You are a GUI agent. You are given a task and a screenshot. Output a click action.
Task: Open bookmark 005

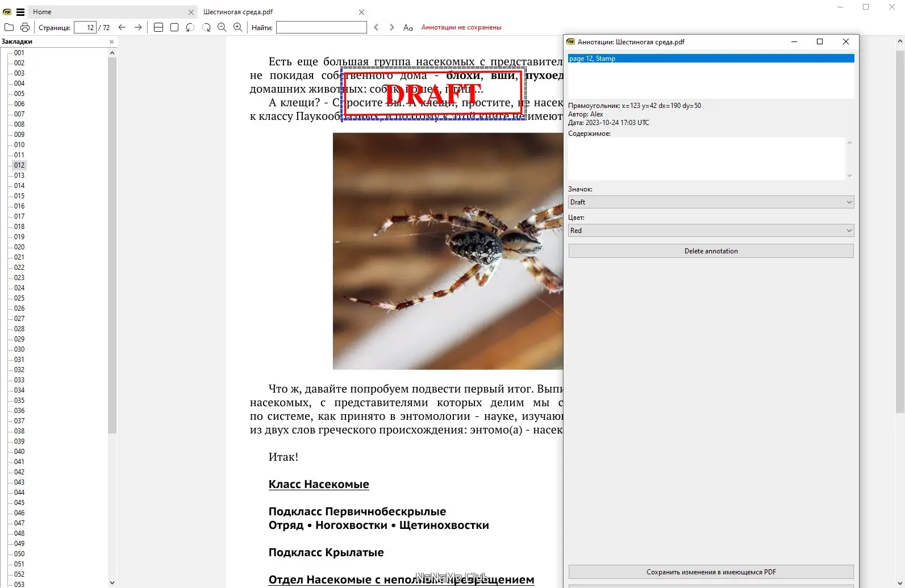[x=19, y=94]
